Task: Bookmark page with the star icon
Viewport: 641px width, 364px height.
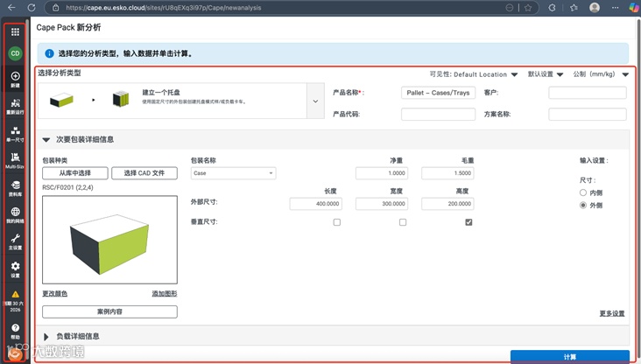Action: coord(528,7)
